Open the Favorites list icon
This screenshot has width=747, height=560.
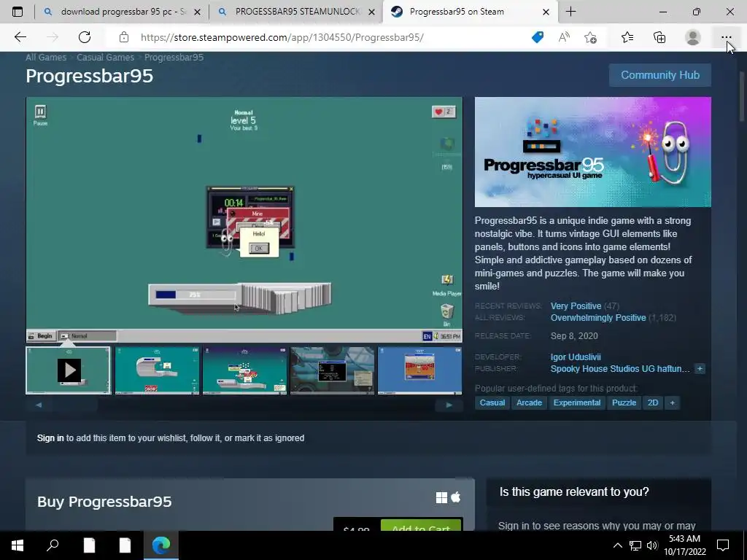click(627, 37)
